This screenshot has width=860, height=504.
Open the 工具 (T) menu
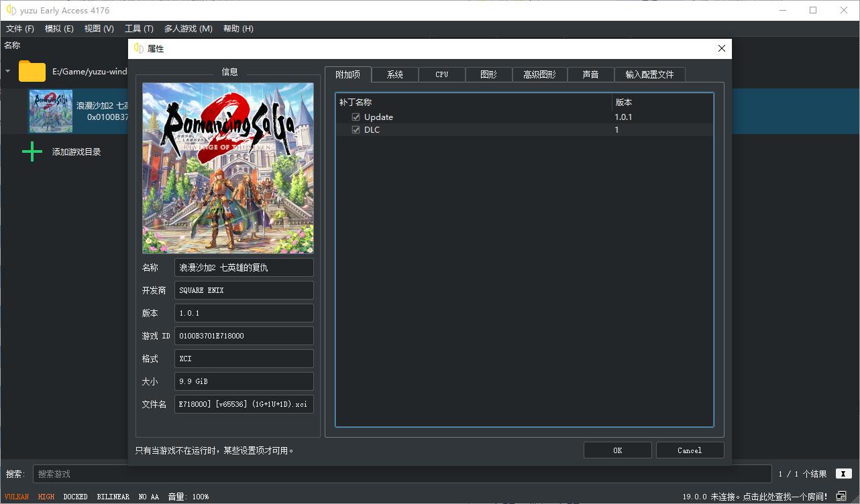[x=139, y=29]
